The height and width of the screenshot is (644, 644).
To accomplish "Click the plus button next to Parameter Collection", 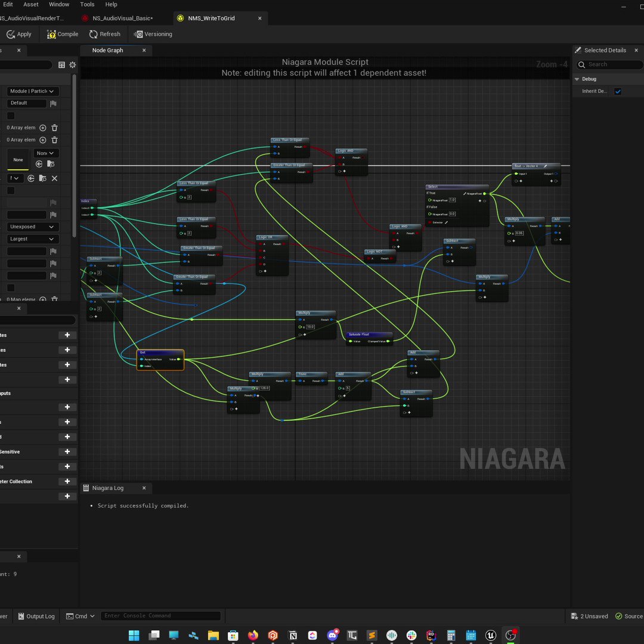I will pos(67,481).
